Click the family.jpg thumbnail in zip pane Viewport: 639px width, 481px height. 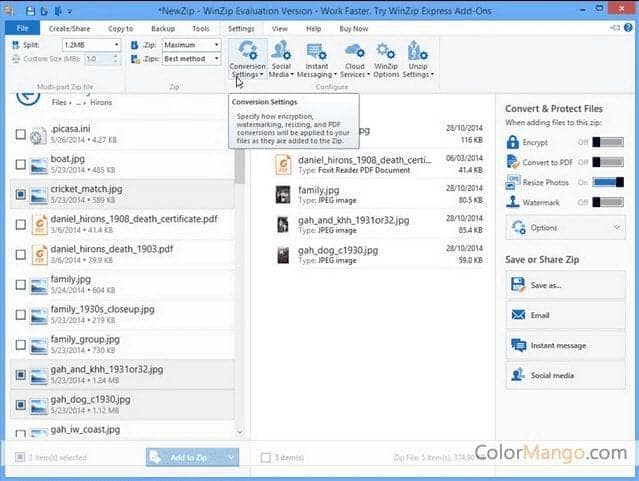(283, 195)
